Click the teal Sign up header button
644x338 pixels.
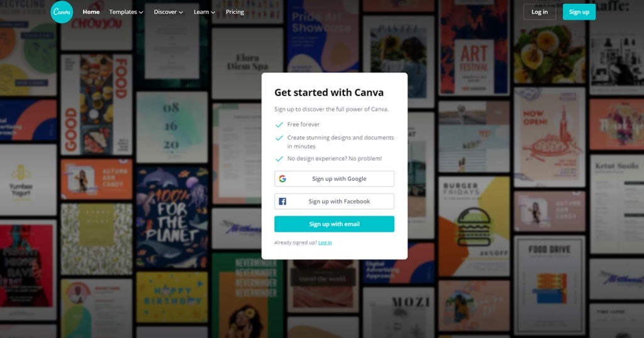[x=579, y=12]
